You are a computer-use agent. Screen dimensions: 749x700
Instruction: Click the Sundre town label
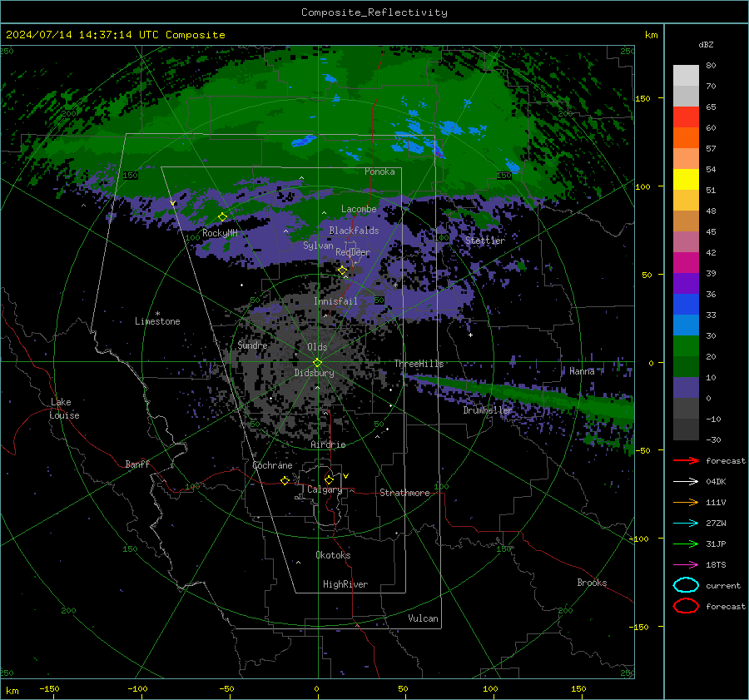pos(253,345)
